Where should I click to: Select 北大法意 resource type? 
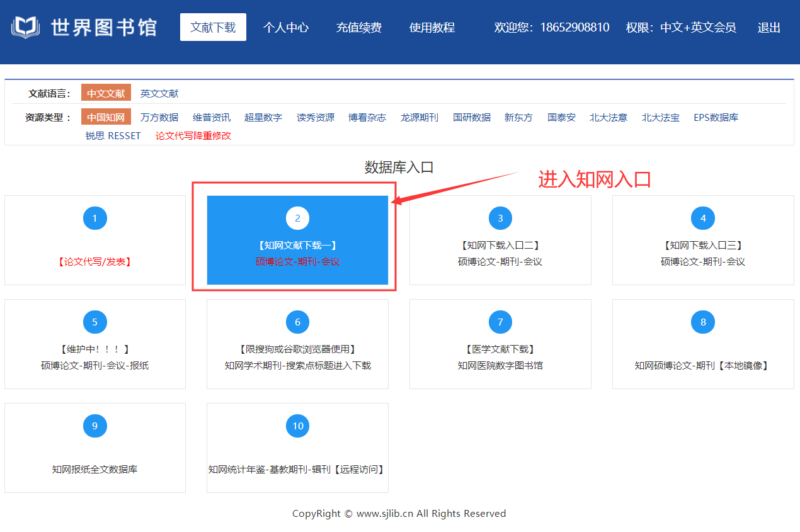click(x=609, y=117)
